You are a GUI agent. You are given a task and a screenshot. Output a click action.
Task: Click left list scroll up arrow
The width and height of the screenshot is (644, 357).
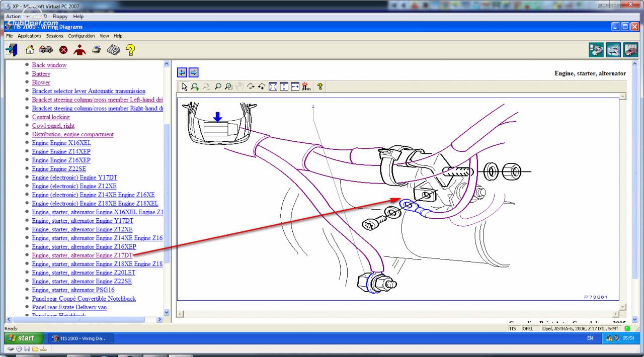tap(167, 64)
